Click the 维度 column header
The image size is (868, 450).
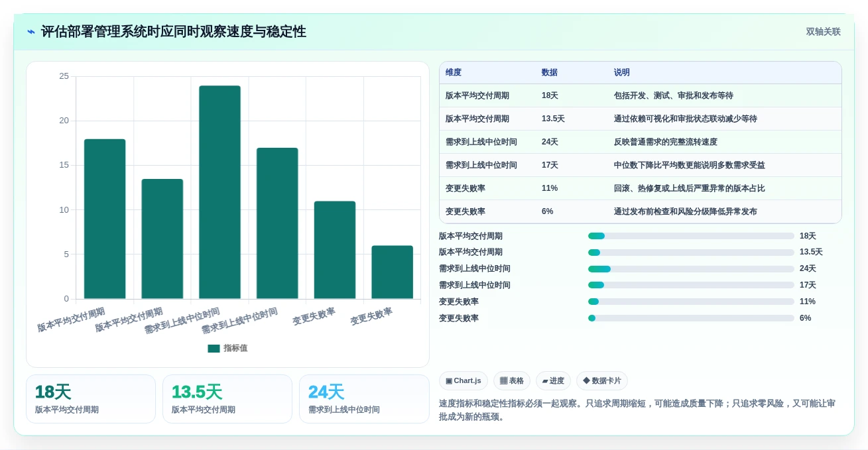point(454,73)
